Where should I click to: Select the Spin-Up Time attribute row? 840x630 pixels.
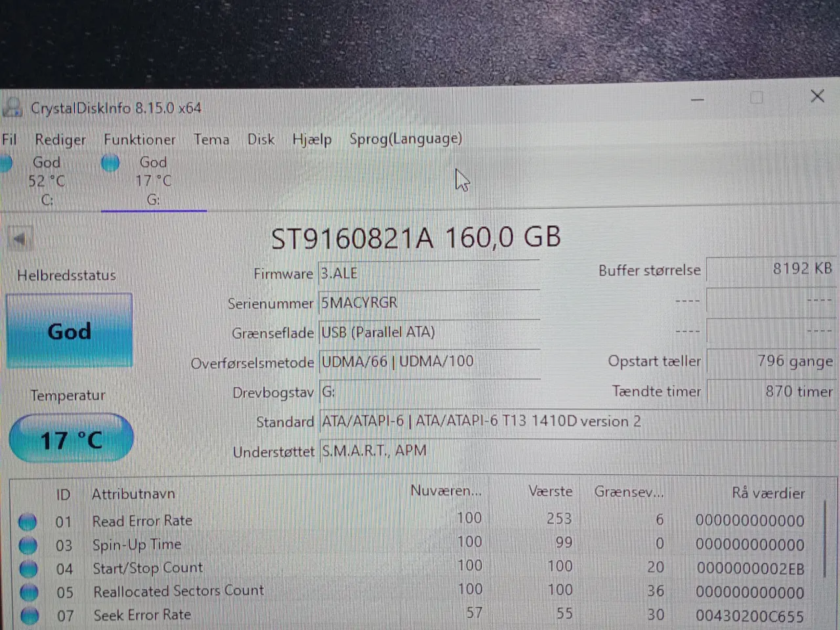point(417,544)
